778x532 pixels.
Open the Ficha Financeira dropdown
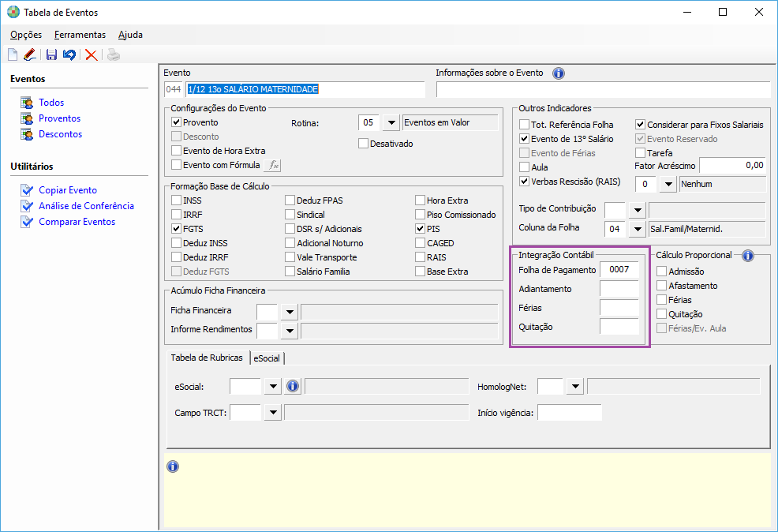coord(289,311)
